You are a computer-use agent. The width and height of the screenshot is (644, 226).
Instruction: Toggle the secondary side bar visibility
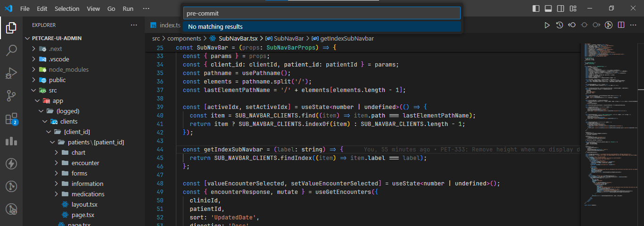(x=561, y=8)
